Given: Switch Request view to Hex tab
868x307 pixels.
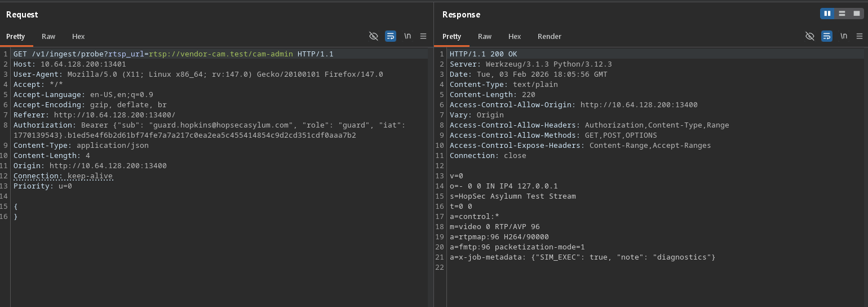Looking at the screenshot, I should coord(78,36).
